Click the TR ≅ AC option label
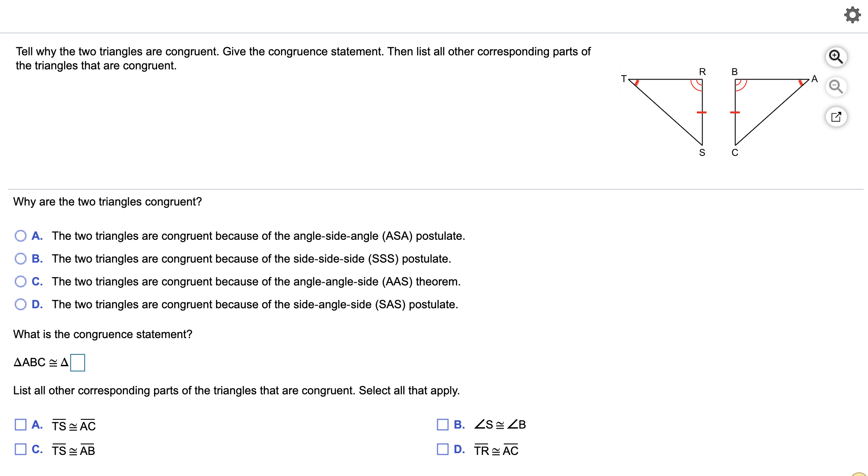 coord(496,449)
